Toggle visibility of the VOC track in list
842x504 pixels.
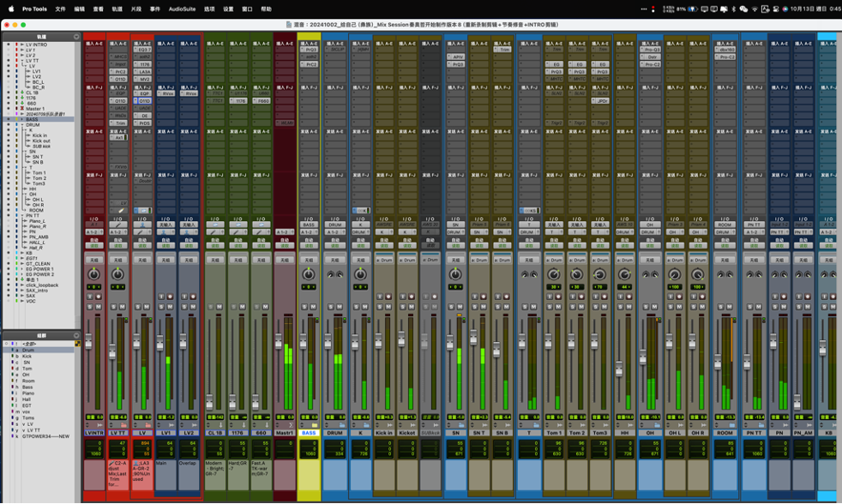click(9, 301)
